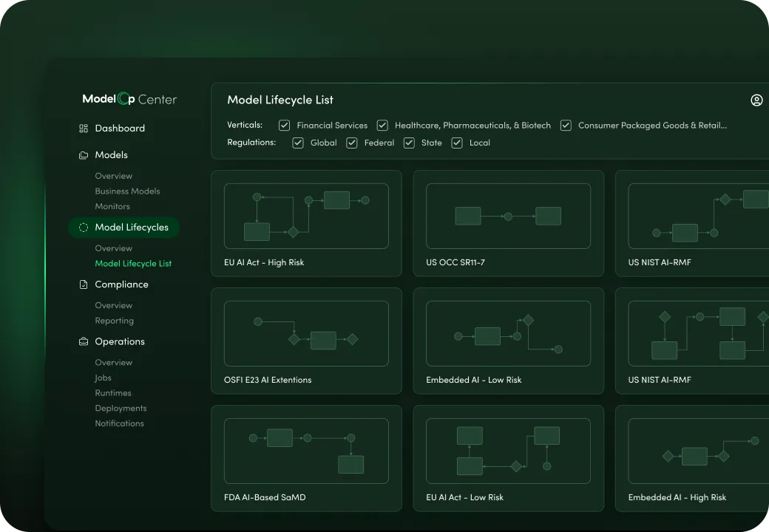Screen dimensions: 769x532
Task: Open the EU AI Act - High Risk lifecycle card
Action: (306, 223)
